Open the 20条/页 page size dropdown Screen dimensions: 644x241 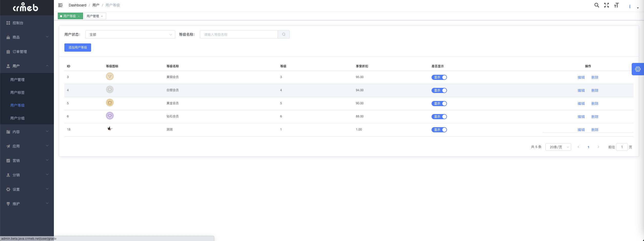558,147
